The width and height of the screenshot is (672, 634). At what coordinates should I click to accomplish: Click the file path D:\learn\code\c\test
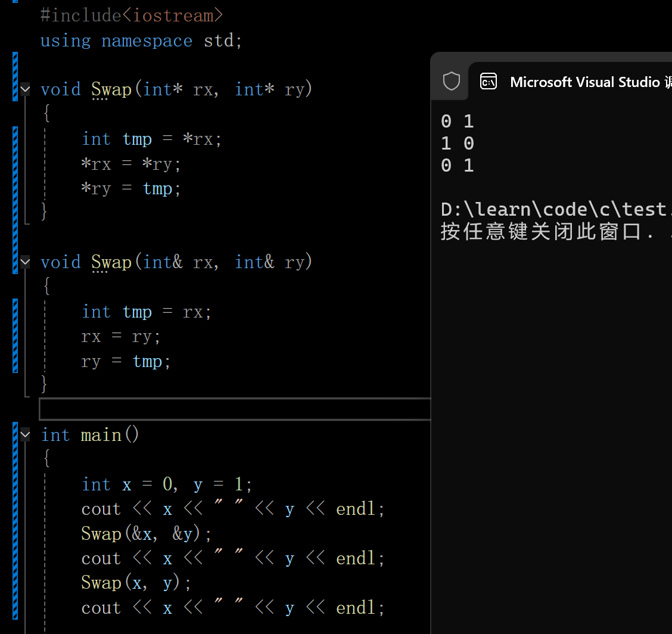tap(554, 209)
